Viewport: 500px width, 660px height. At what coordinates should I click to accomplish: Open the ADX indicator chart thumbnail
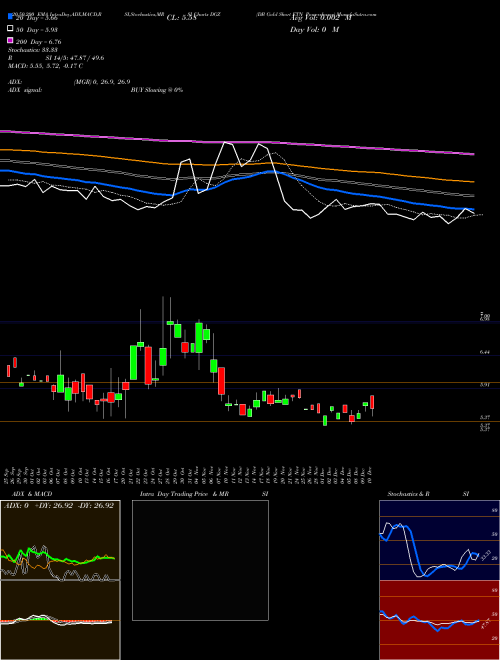(60, 540)
